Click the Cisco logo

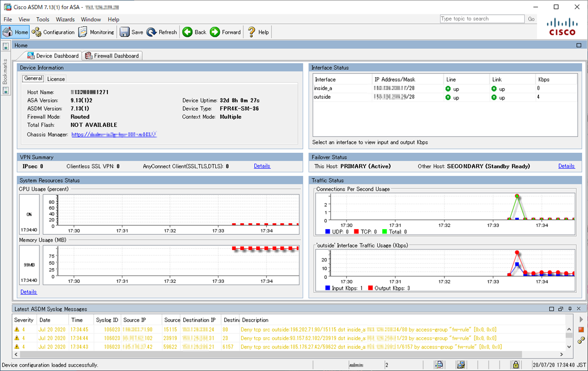(x=562, y=27)
